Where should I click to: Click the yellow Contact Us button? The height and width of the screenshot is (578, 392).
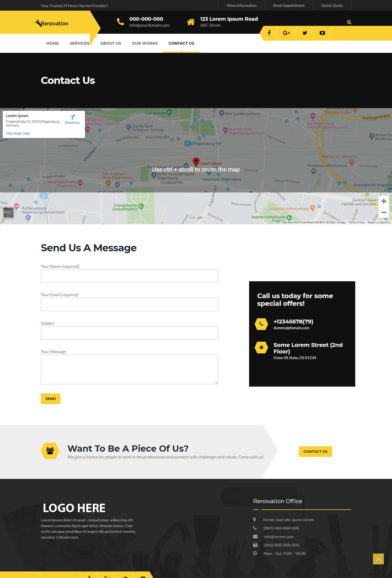coord(315,451)
